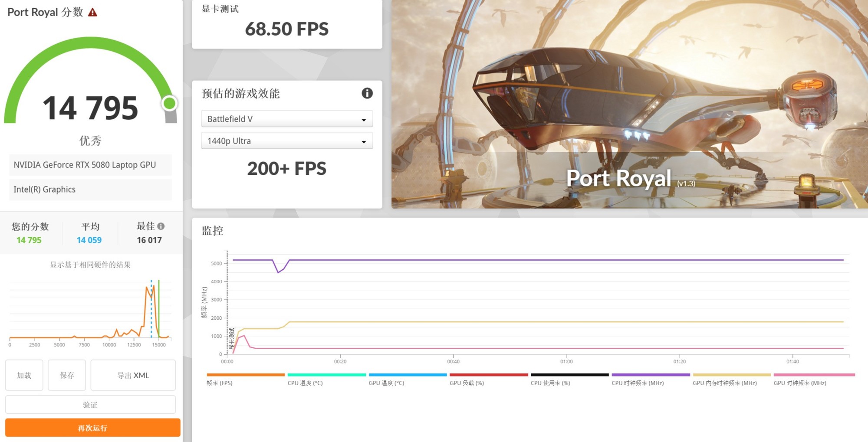
Task: Click the Port Royal benchmark preview image
Action: (629, 104)
